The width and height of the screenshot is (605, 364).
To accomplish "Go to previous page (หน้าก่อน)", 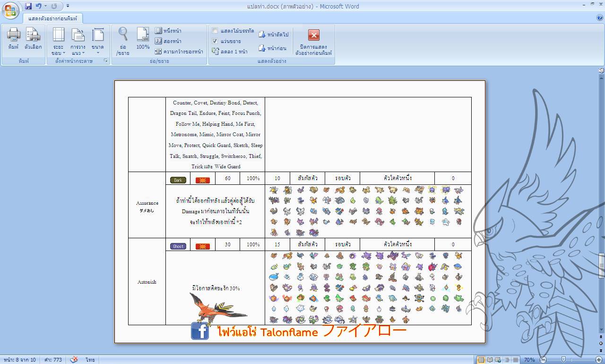I will click(x=272, y=48).
